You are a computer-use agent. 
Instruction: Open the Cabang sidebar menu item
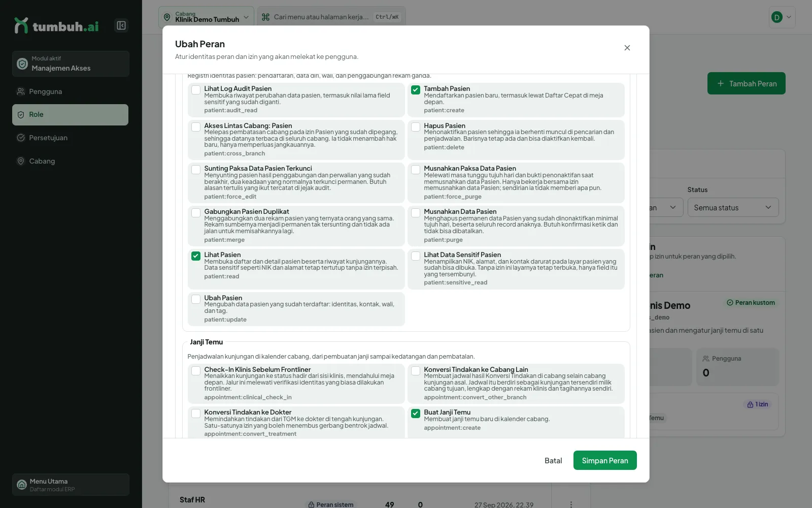point(70,161)
